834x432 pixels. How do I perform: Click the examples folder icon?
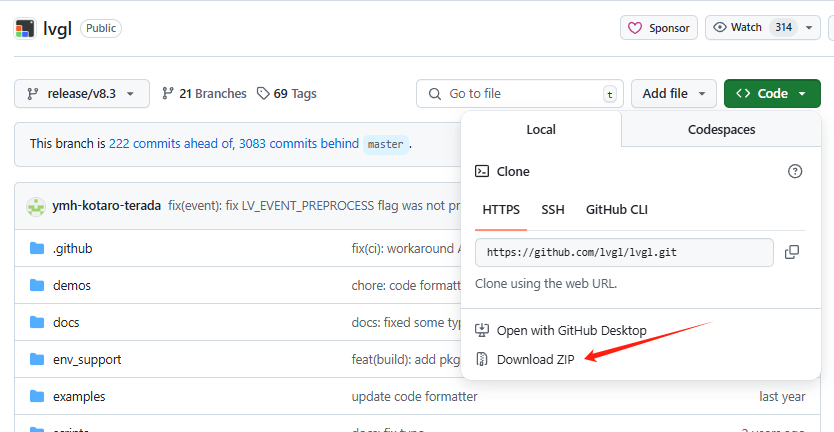(x=37, y=396)
